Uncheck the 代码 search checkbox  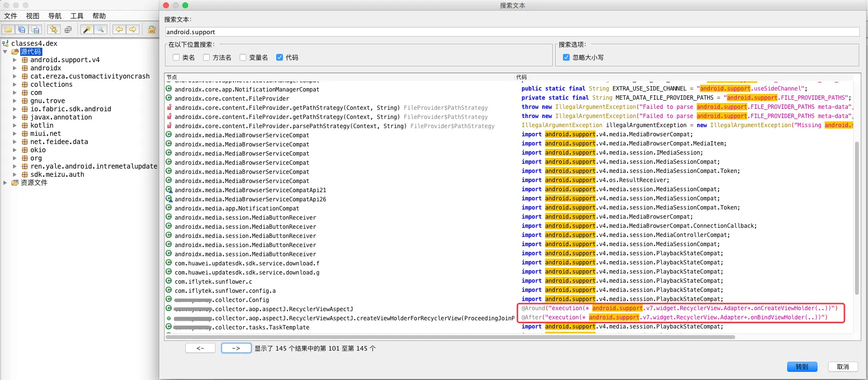280,57
